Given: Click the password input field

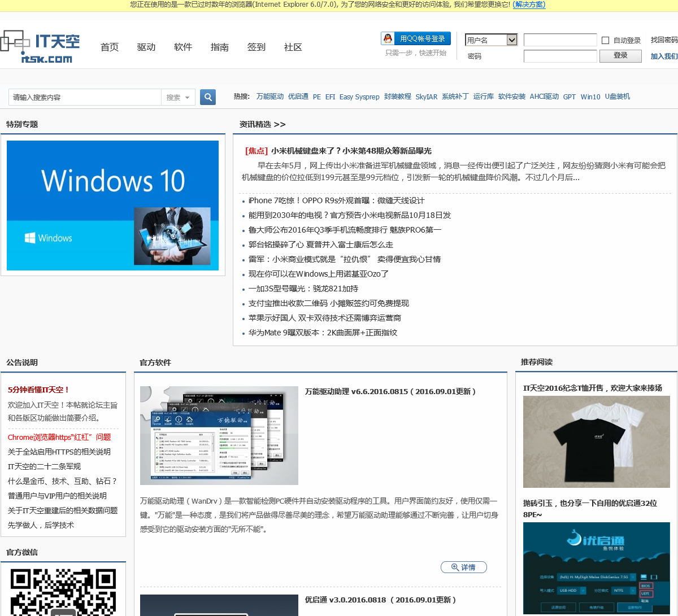Looking at the screenshot, I should point(560,56).
